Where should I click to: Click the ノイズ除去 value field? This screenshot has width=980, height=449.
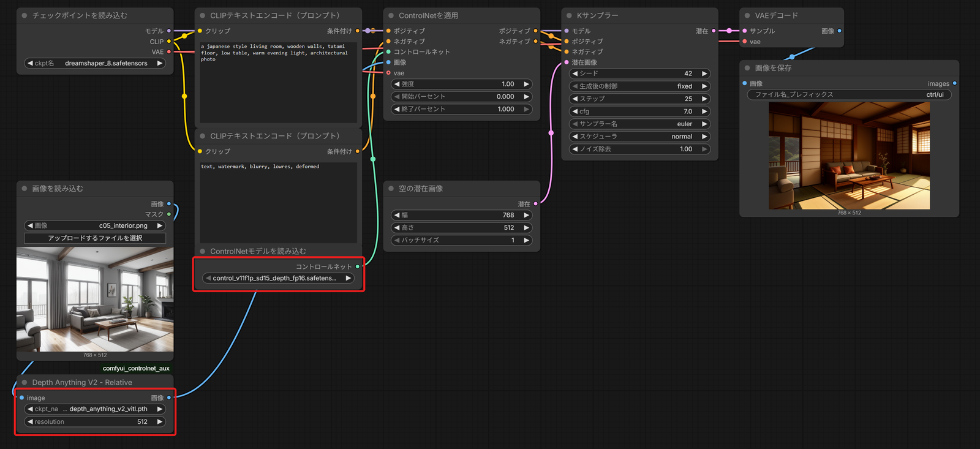(639, 149)
